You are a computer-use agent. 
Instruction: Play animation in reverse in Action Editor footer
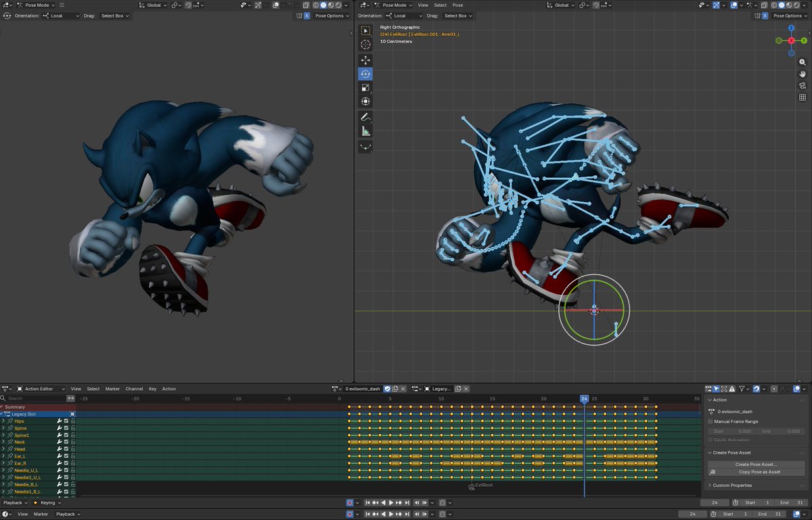tap(383, 502)
